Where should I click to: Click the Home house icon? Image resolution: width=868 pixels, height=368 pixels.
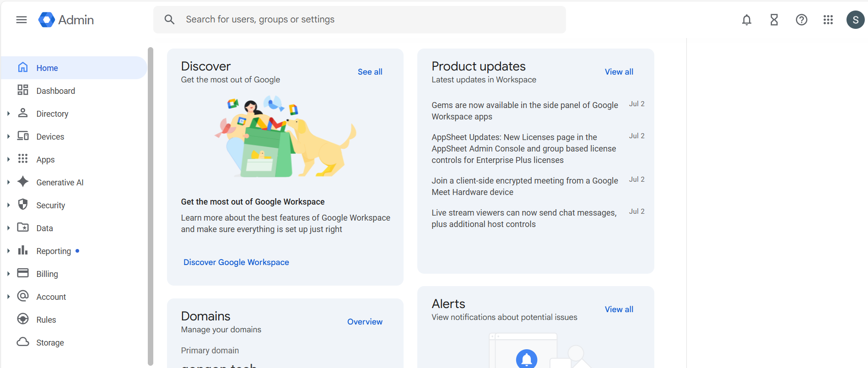23,67
